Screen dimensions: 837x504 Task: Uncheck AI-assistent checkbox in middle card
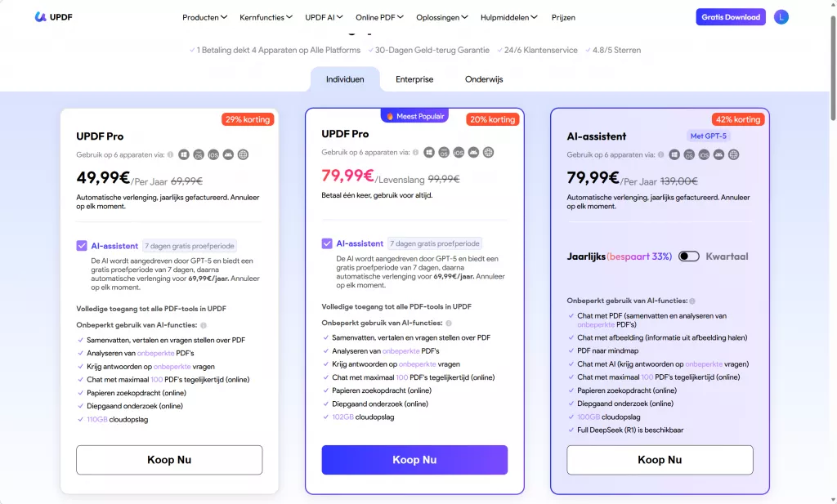click(327, 243)
